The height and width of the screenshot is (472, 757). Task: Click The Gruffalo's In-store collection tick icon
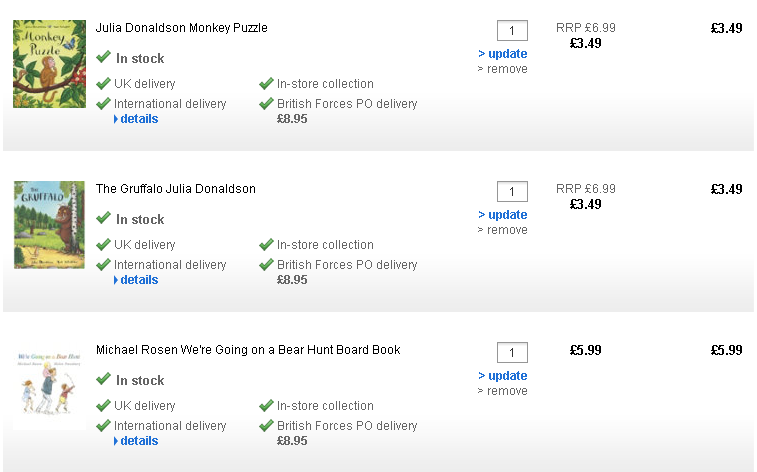pos(266,245)
